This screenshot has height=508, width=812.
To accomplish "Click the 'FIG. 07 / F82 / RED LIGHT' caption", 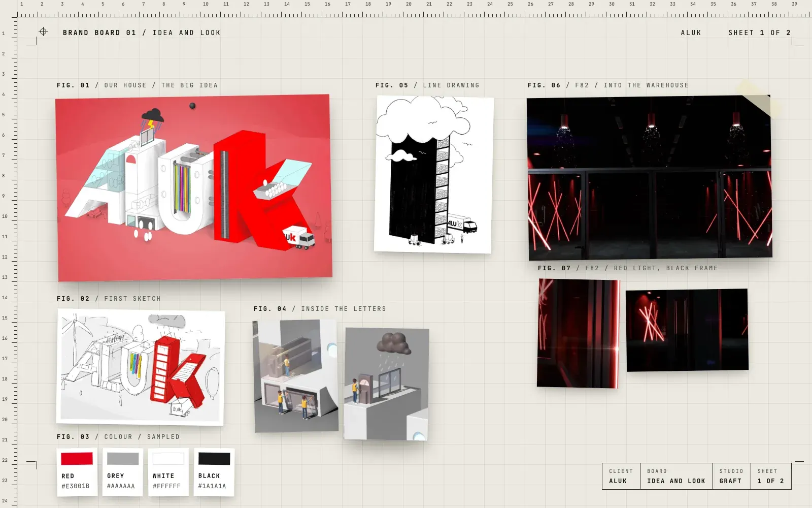I will tap(628, 268).
